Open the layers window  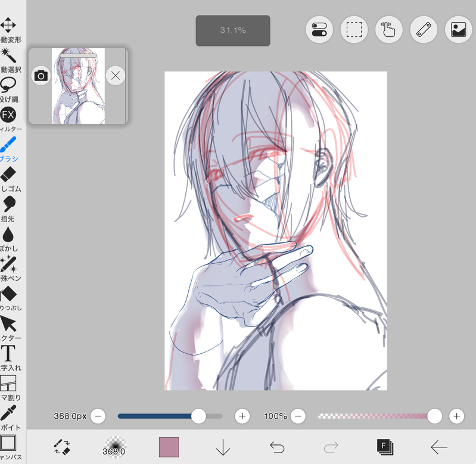385,447
